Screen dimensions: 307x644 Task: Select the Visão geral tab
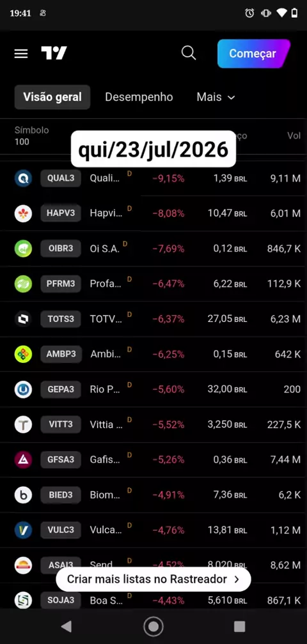52,97
